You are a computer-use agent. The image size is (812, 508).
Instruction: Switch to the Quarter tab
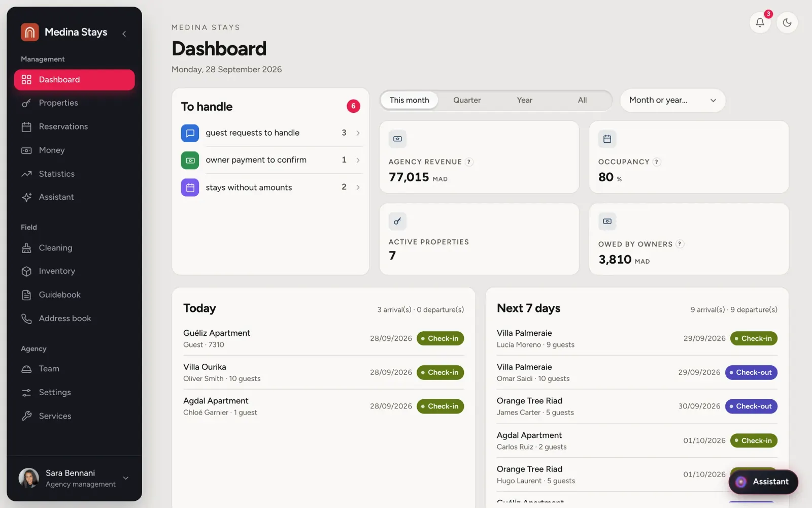coord(467,100)
